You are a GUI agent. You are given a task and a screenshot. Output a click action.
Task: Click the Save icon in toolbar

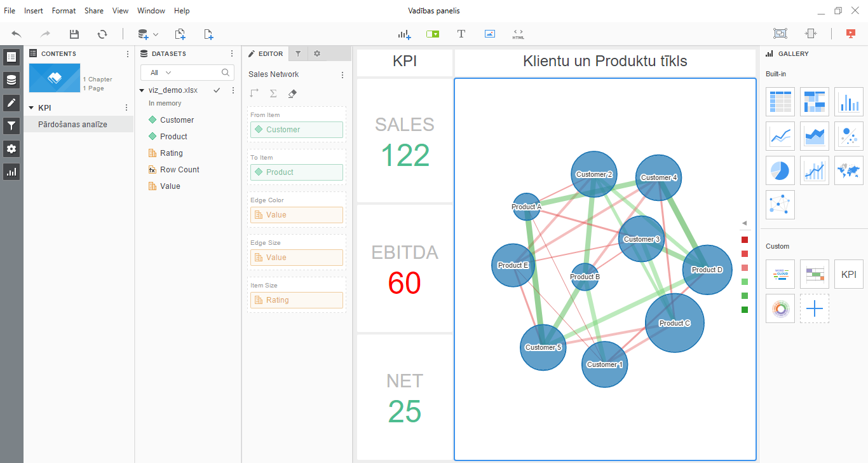pyautogui.click(x=74, y=34)
